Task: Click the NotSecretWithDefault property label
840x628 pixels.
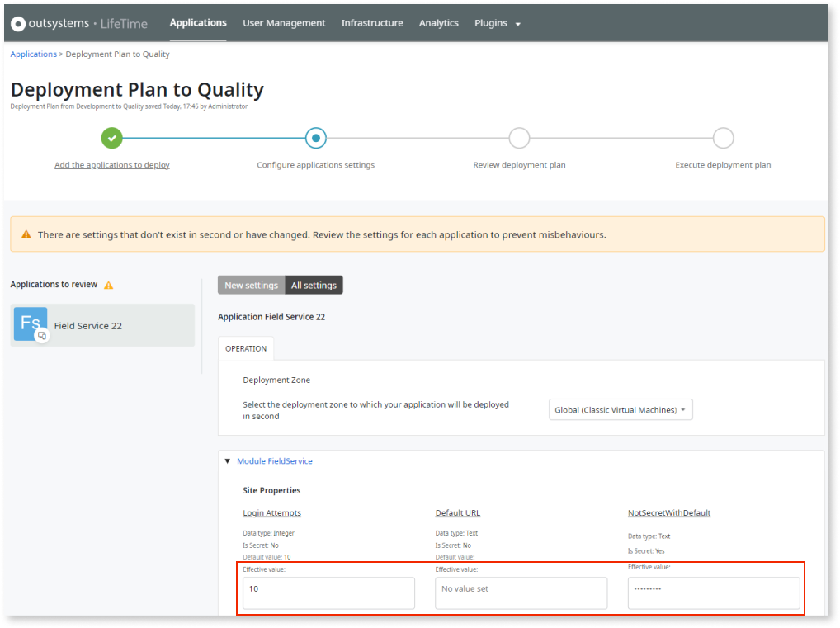Action: (669, 512)
